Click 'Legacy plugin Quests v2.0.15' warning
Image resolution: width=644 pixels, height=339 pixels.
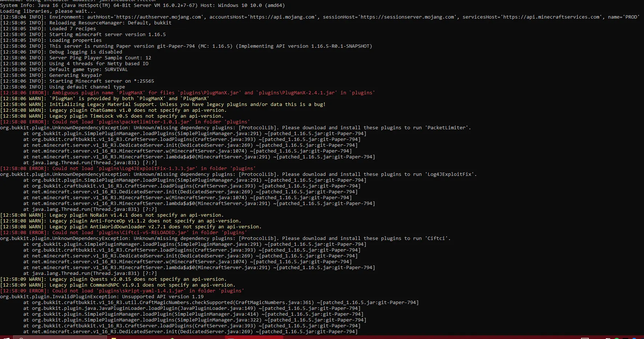(113, 279)
